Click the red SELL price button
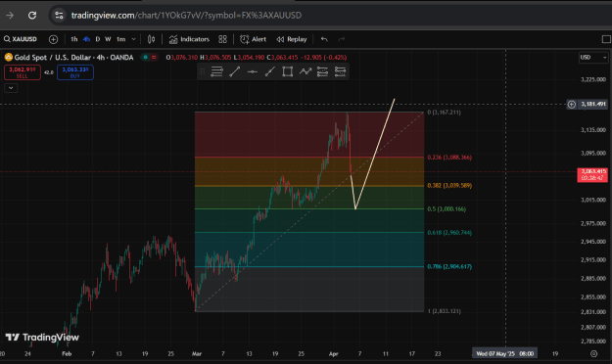612x364 pixels. (x=23, y=72)
